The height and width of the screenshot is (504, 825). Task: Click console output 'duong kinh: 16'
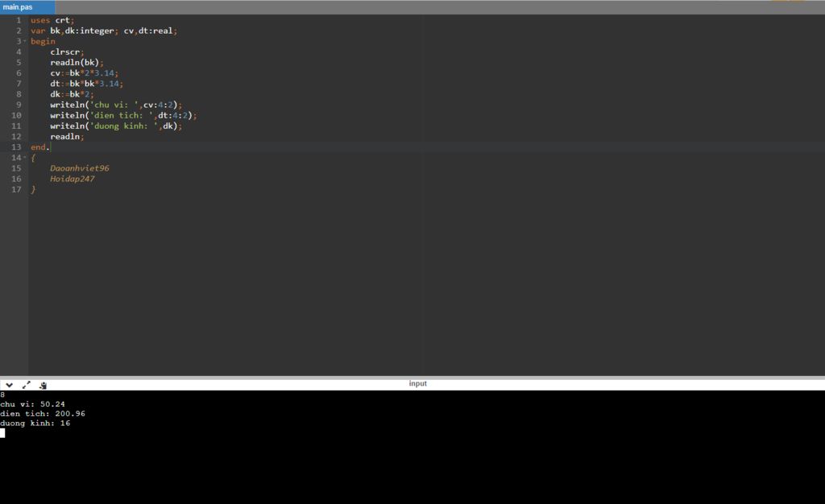(35, 423)
